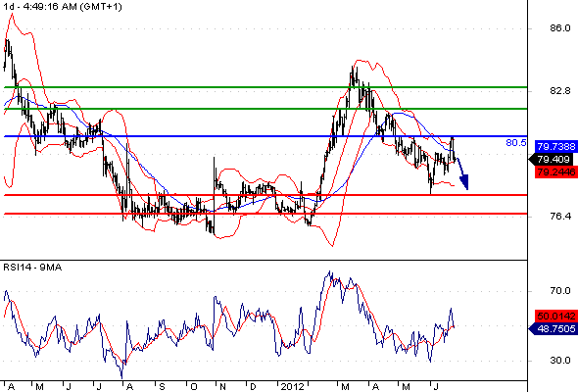
Task: Click the 80.5 pivot level label
Action: tap(516, 143)
